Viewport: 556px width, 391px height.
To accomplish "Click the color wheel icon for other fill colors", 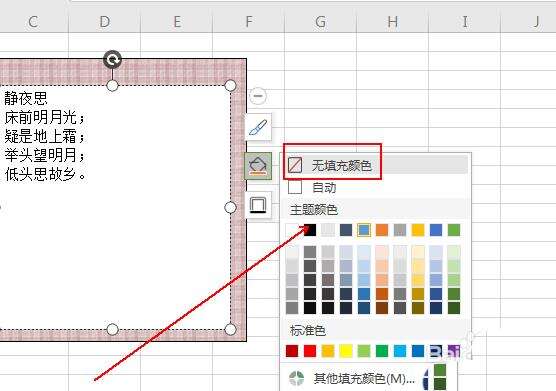I will (296, 378).
